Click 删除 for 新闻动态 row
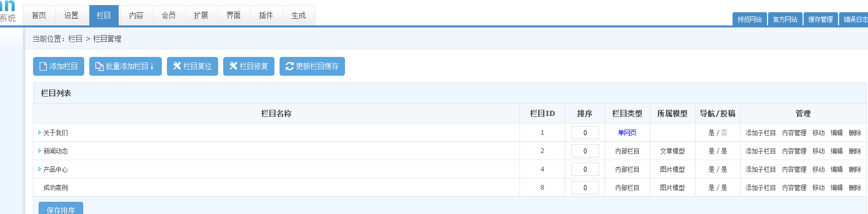This screenshot has width=868, height=214. pos(855,151)
